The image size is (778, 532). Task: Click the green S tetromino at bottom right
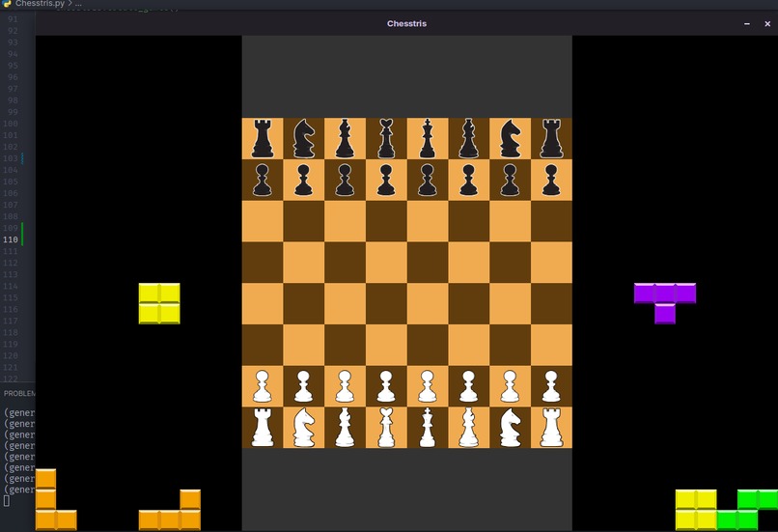[747, 510]
